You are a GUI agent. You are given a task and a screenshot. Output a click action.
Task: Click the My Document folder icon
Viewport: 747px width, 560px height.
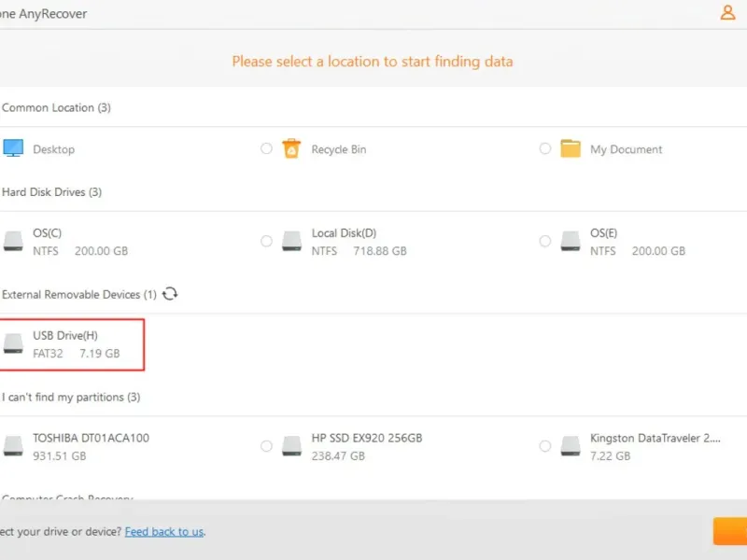click(x=571, y=148)
